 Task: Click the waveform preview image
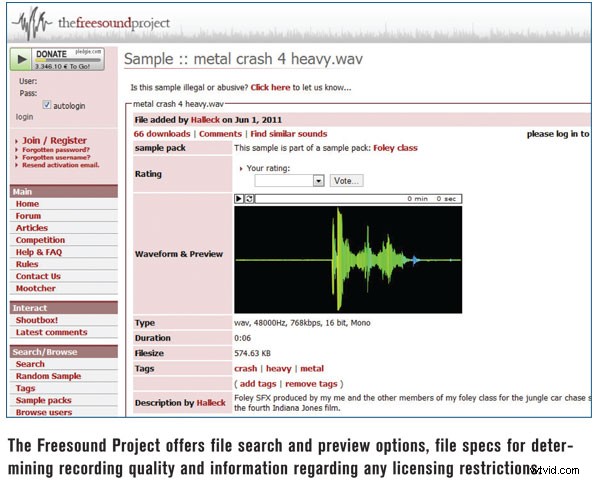point(348,260)
